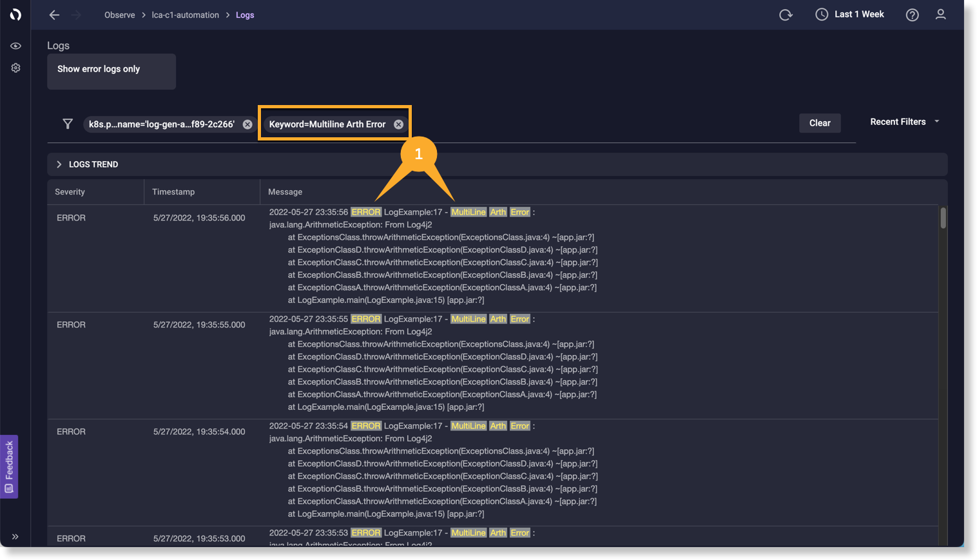Image resolution: width=977 pixels, height=560 pixels.
Task: Go to Observe breadcrumb
Action: coord(120,15)
